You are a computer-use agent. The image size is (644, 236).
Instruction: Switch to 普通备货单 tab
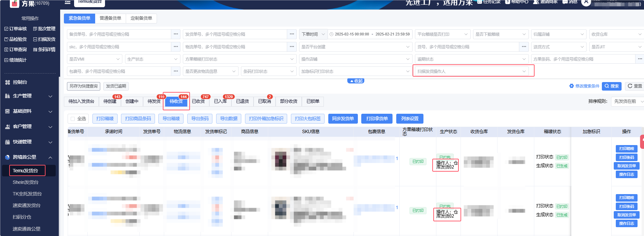(x=110, y=18)
